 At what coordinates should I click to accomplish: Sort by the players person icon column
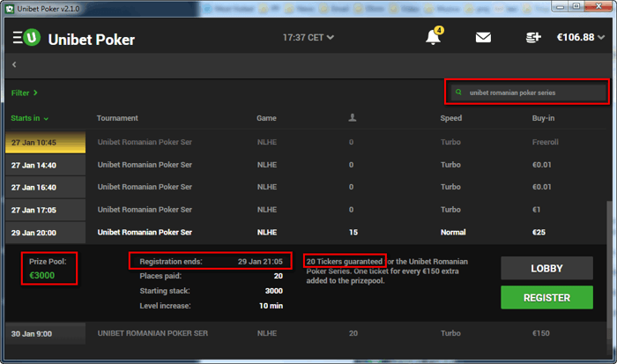point(353,117)
